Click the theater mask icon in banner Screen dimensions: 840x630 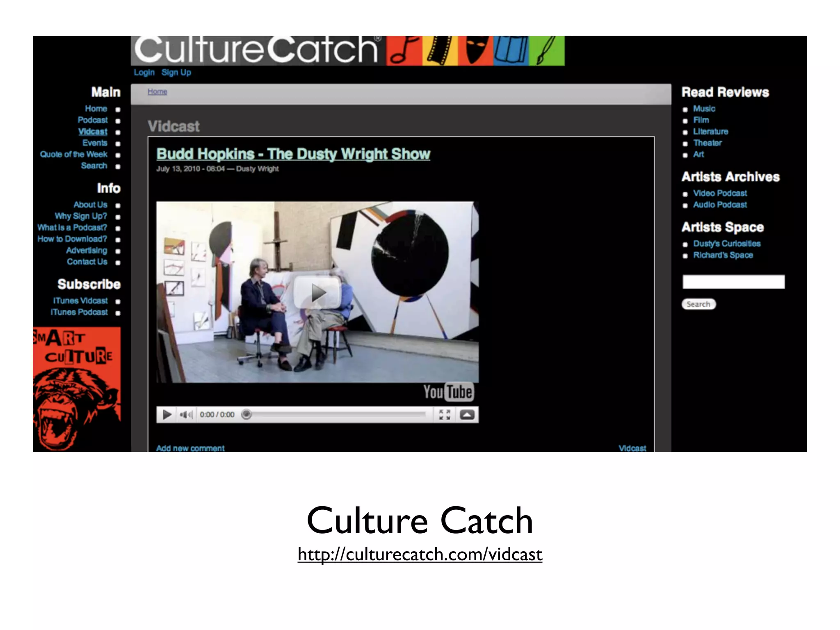(x=476, y=50)
